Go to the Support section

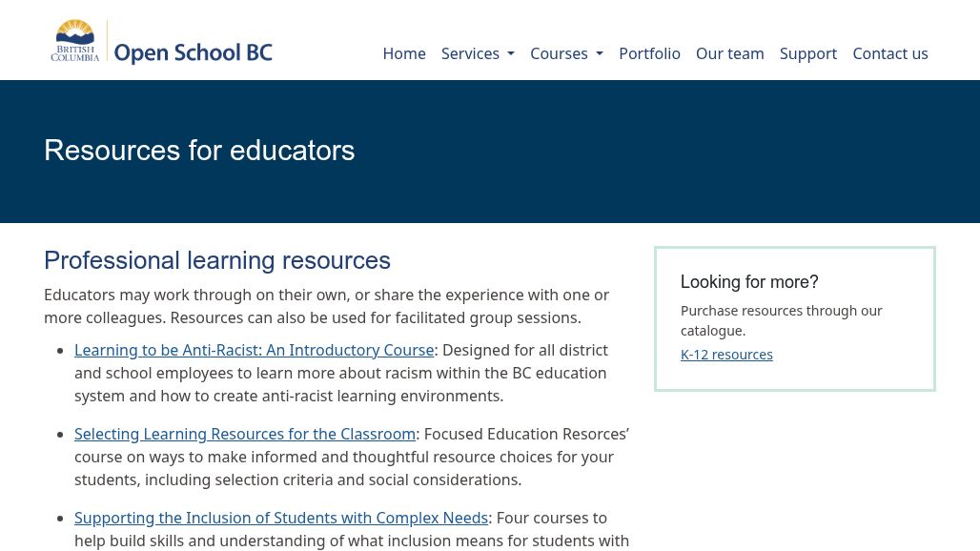click(x=808, y=53)
